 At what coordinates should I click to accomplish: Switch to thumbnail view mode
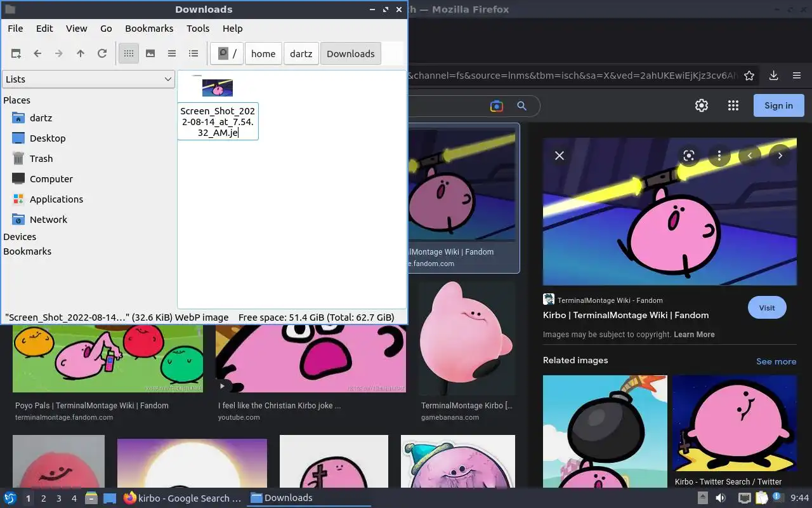150,53
